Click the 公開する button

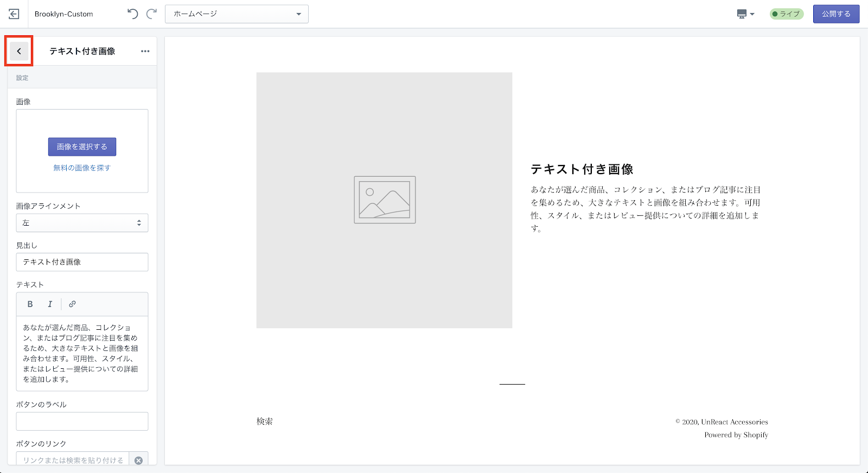[x=835, y=14]
